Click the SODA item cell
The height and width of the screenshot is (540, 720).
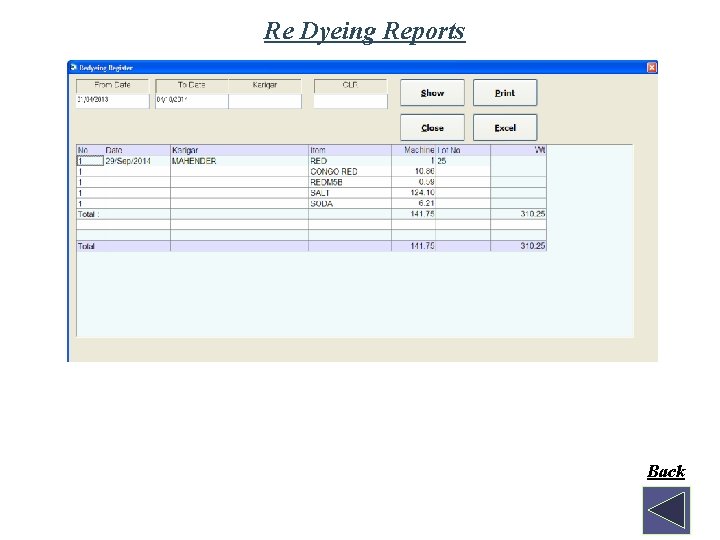[350, 203]
